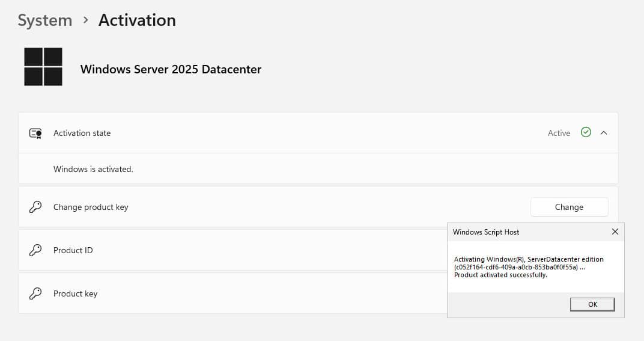Go back to System breadcrumb
The height and width of the screenshot is (341, 644).
(x=44, y=20)
